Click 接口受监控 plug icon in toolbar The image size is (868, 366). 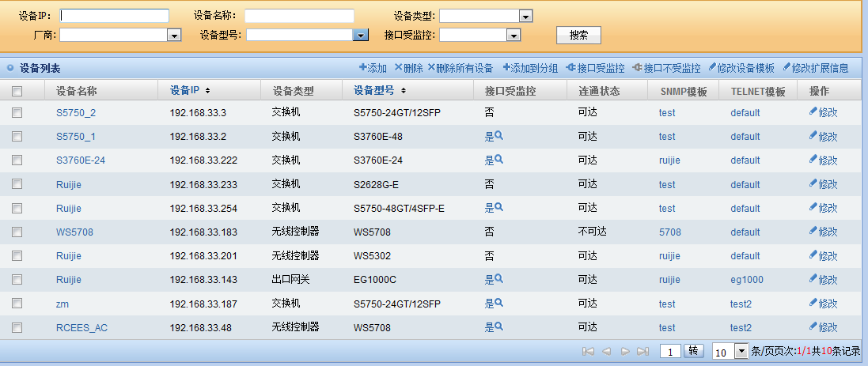click(570, 67)
